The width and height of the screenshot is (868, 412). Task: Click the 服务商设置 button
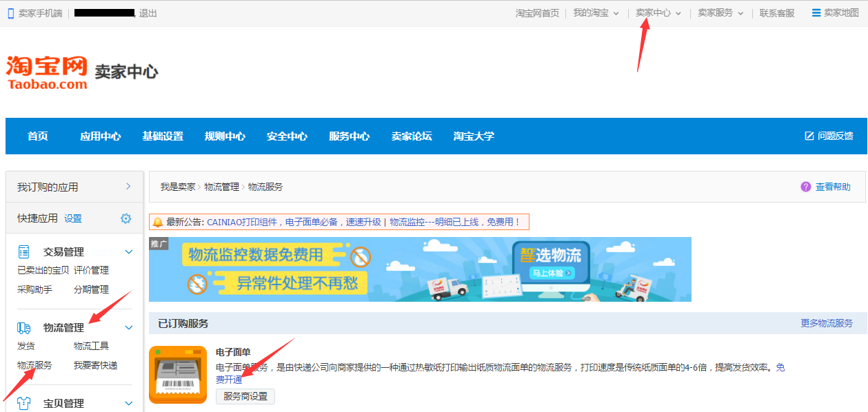pos(245,397)
